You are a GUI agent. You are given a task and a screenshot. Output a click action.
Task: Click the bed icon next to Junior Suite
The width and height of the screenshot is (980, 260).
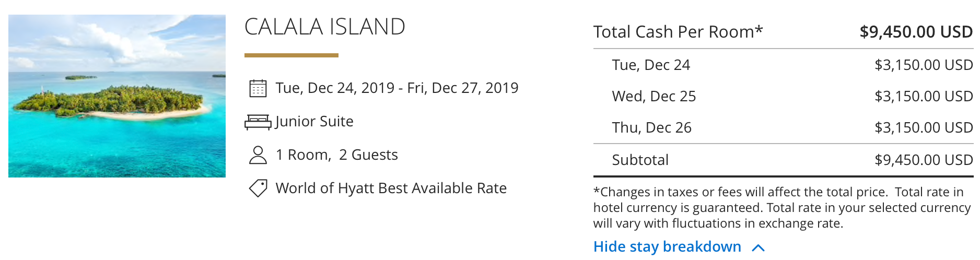pyautogui.click(x=258, y=122)
